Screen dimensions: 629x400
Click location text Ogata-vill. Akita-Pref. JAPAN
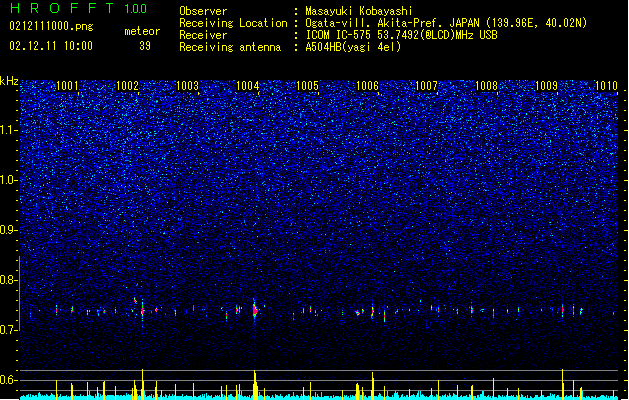point(393,23)
